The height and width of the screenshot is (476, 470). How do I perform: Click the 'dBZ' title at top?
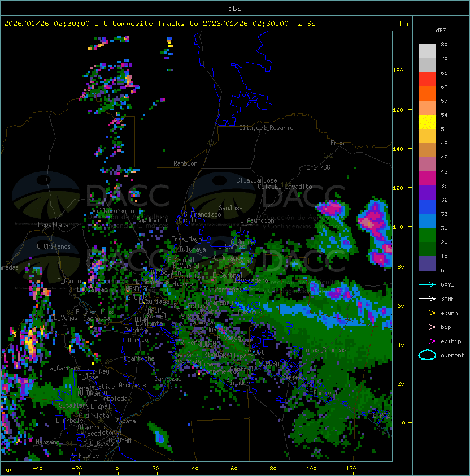coord(235,8)
